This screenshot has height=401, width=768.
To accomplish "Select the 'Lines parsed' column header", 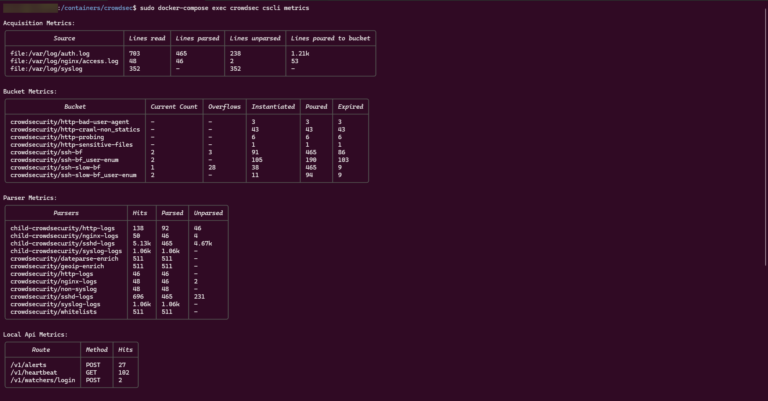I will tap(197, 38).
